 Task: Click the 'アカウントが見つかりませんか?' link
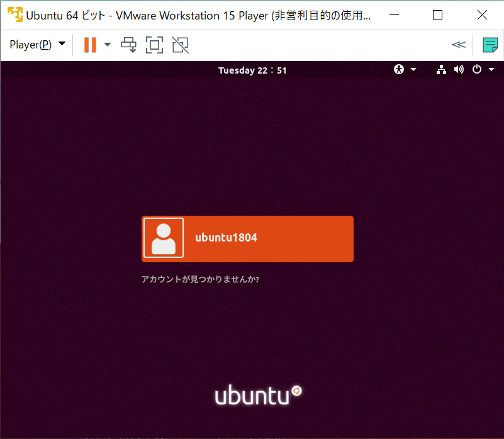click(200, 279)
